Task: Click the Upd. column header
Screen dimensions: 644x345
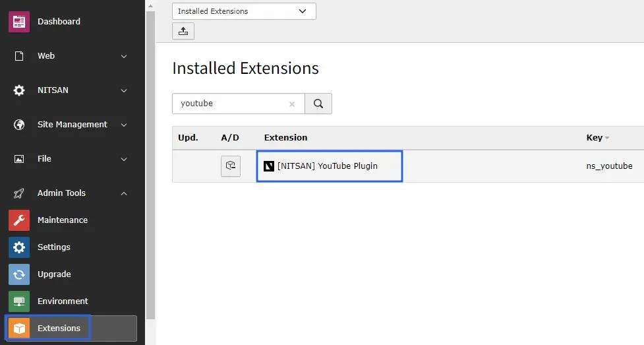Action: click(x=188, y=138)
